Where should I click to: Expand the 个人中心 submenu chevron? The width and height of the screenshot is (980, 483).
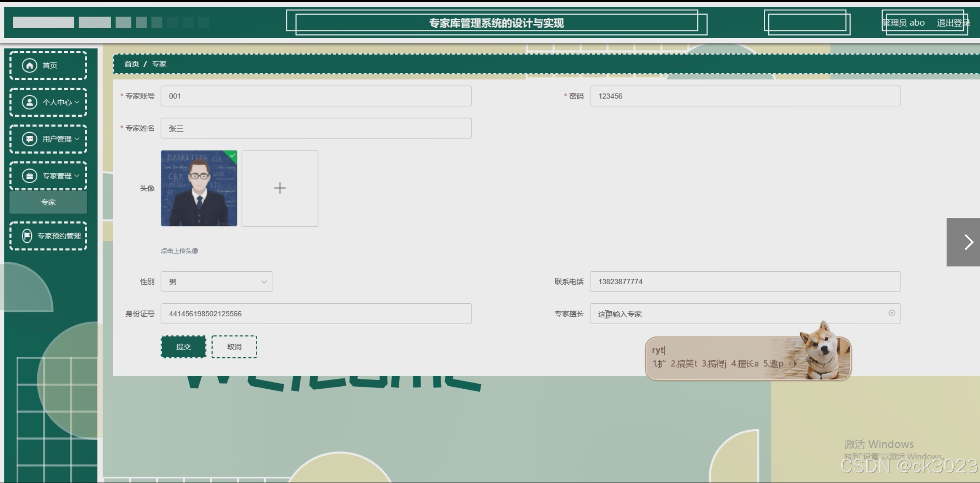coord(77,102)
